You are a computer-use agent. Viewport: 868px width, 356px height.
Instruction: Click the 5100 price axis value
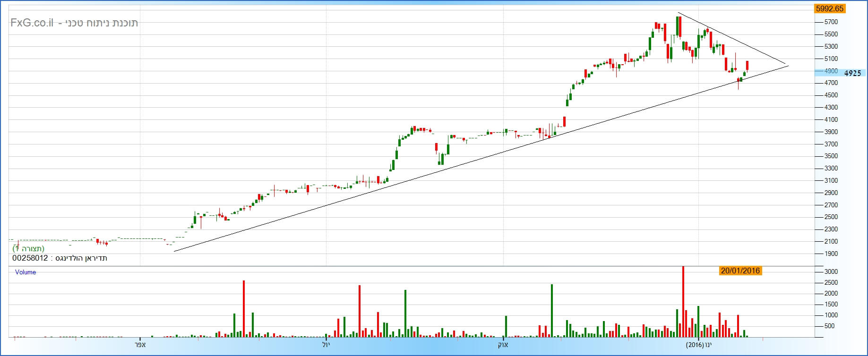coord(831,59)
